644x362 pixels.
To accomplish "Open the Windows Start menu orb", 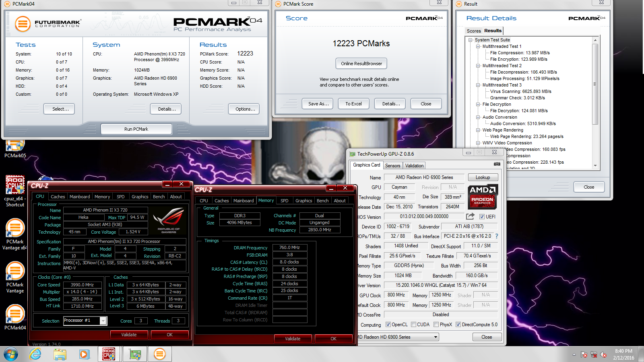I will [11, 354].
